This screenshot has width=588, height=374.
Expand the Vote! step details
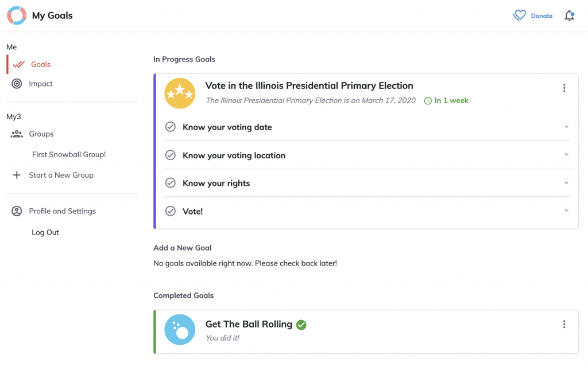566,211
